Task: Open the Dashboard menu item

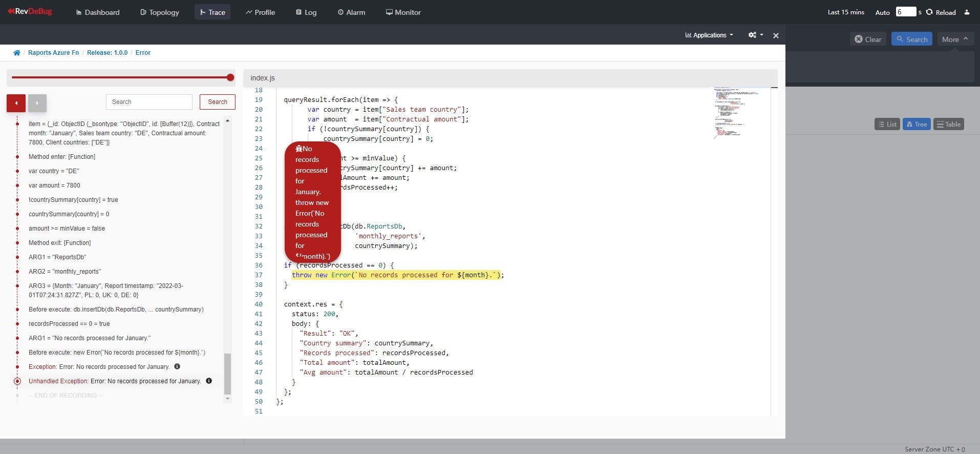Action: pos(98,12)
